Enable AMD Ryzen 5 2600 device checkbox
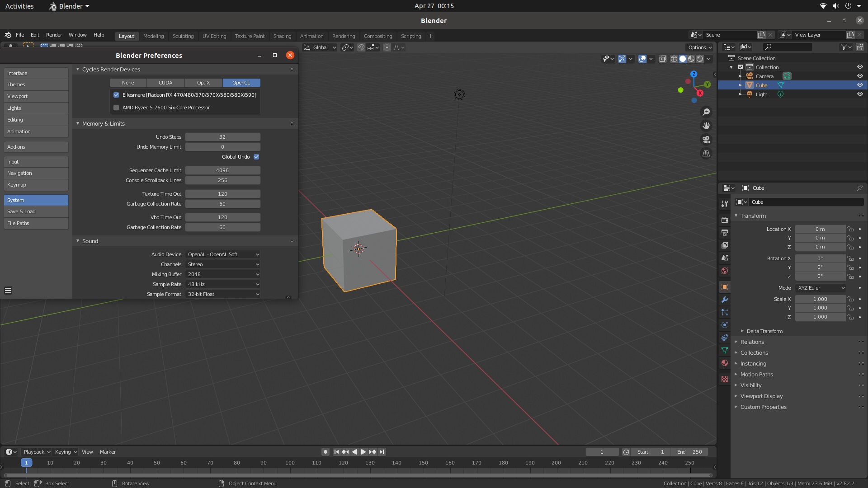Viewport: 868px width, 488px height. (x=116, y=108)
